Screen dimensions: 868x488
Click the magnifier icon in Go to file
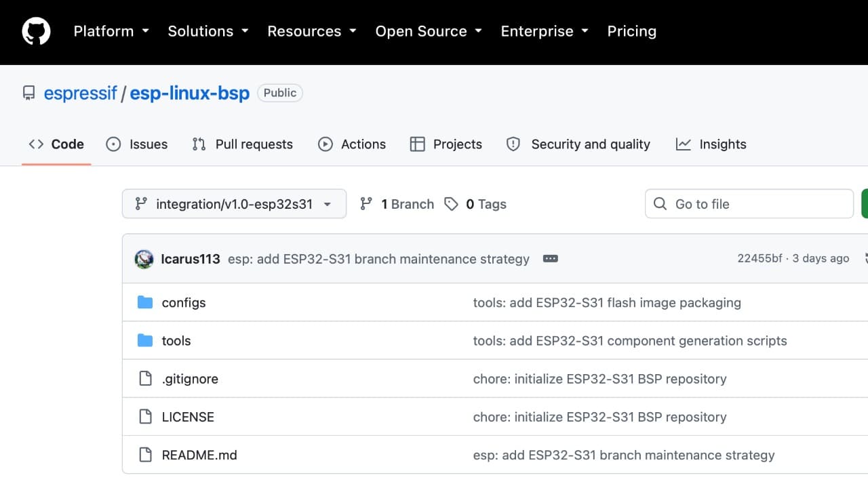point(660,204)
